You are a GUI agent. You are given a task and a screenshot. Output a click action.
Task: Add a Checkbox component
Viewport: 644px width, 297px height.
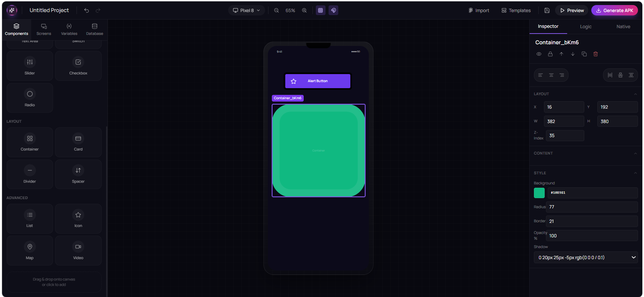click(78, 66)
